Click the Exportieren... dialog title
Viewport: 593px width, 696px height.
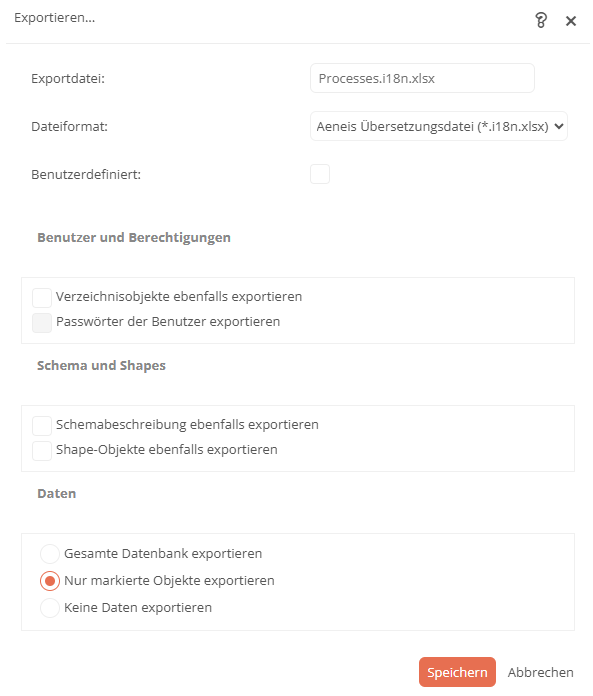(x=55, y=18)
